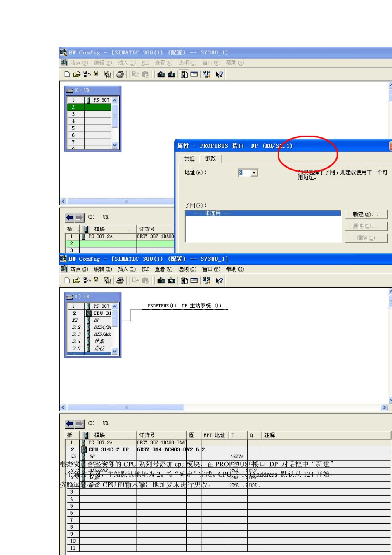Click Open Online station icon in lower toolbar
The width and height of the screenshot is (392, 555).
click(x=87, y=281)
